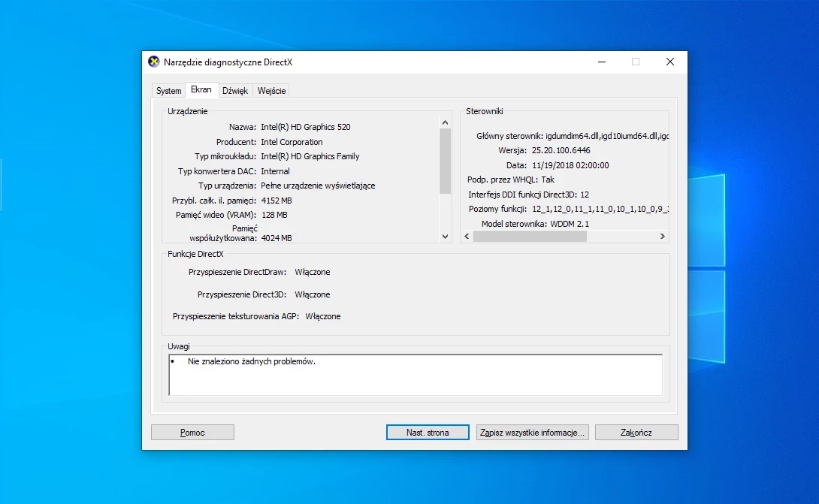The image size is (819, 504).
Task: Click DirectDraw acceleration status Włączone
Action: tap(313, 272)
